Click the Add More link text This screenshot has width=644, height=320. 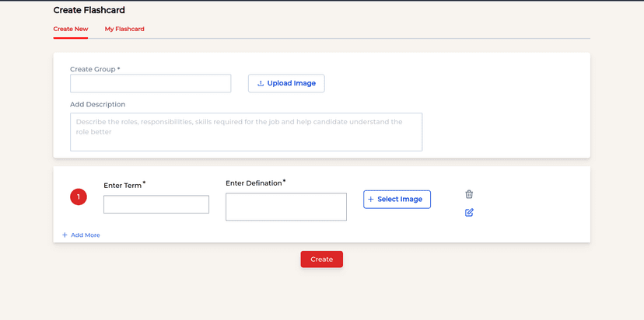(x=85, y=235)
